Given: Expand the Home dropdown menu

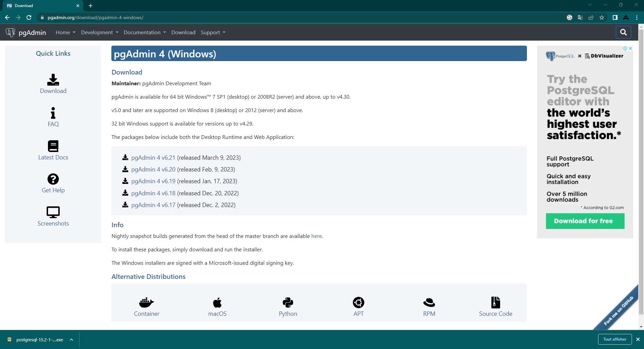Looking at the screenshot, I should click(x=65, y=32).
